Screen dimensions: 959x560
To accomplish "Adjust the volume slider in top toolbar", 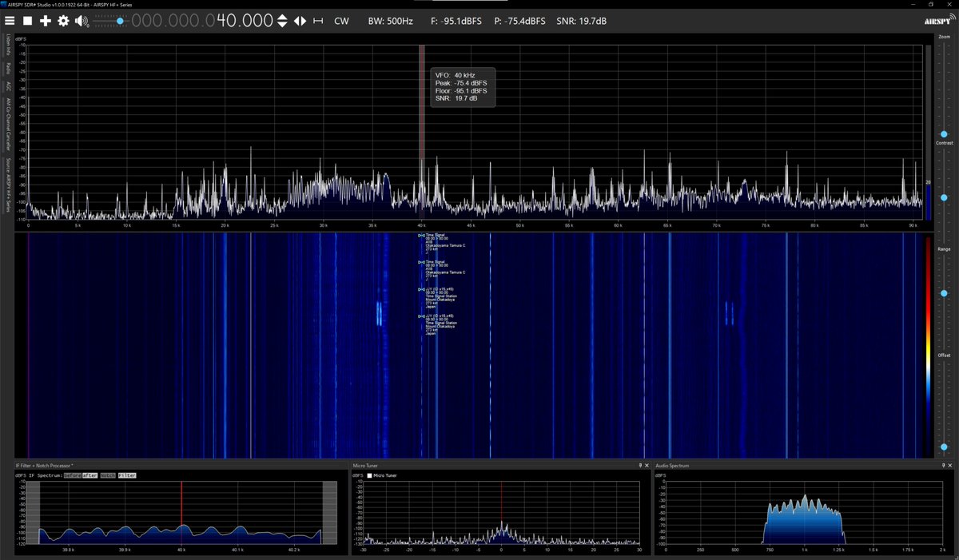I will pyautogui.click(x=110, y=21).
